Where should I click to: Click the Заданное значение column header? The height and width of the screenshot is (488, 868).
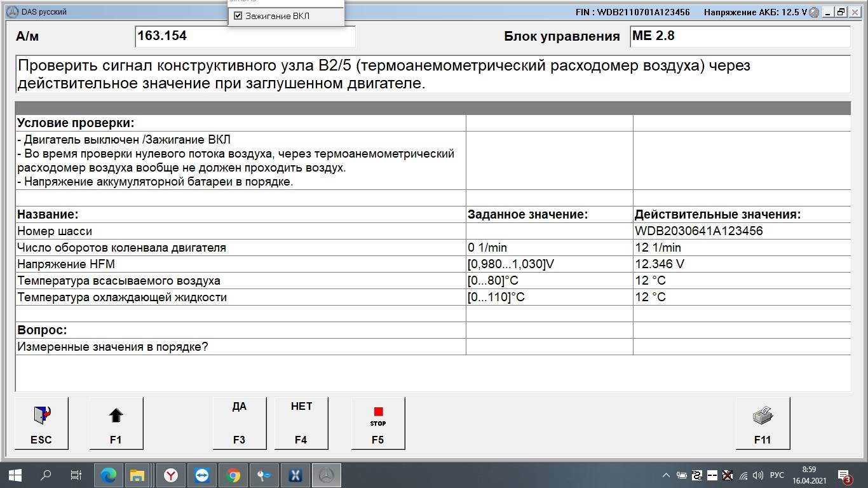pyautogui.click(x=528, y=215)
